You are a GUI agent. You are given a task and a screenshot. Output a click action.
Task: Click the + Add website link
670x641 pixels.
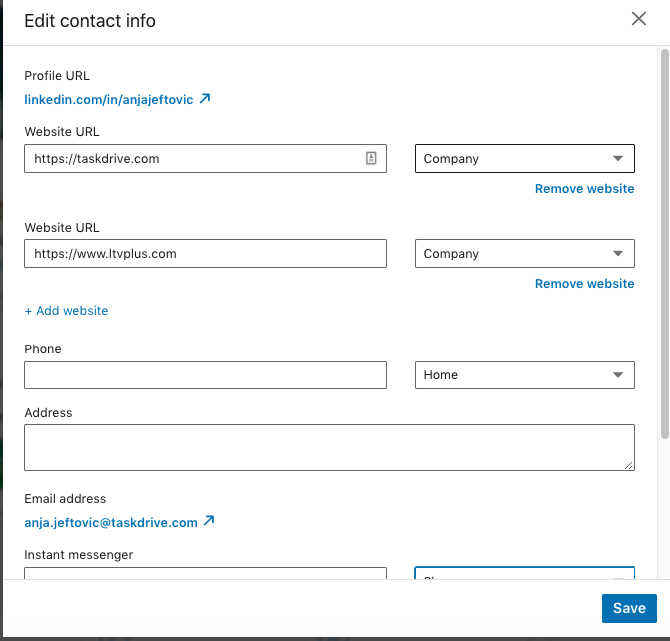pyautogui.click(x=66, y=311)
